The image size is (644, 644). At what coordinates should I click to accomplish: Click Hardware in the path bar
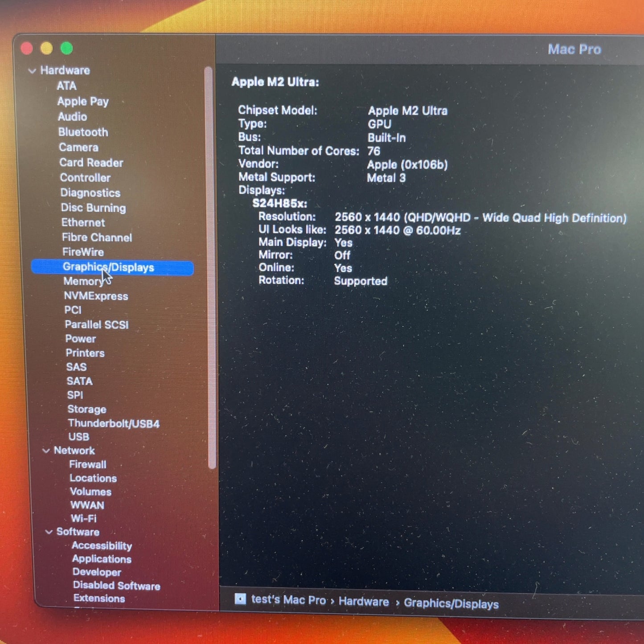364,602
